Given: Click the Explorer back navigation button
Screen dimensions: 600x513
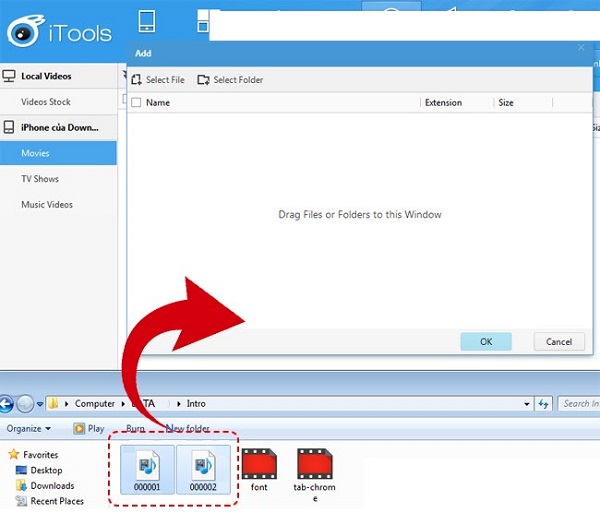Looking at the screenshot, I should click(x=5, y=404).
